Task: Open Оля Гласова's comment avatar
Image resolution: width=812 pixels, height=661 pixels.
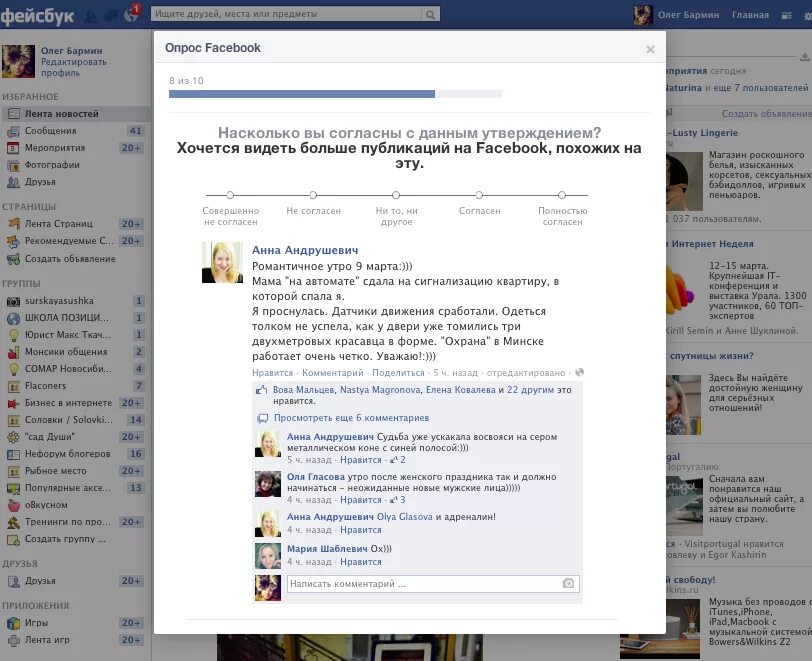Action: pos(268,484)
